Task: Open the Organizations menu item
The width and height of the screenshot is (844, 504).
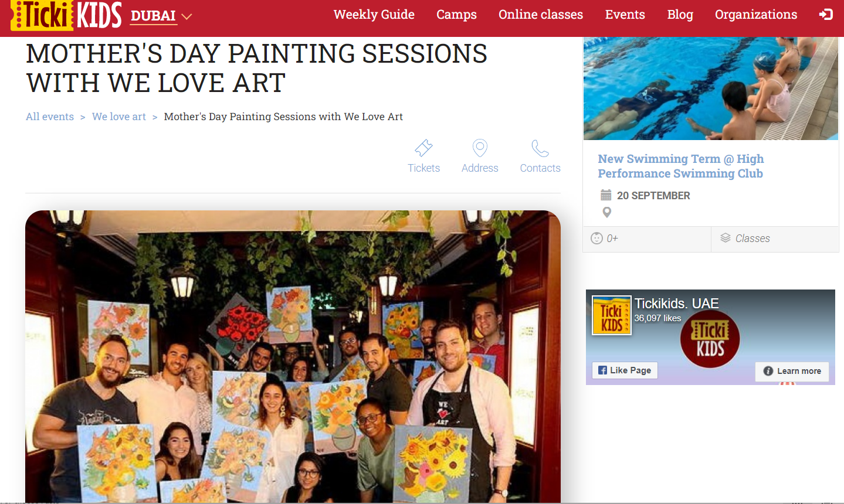Action: (x=756, y=15)
